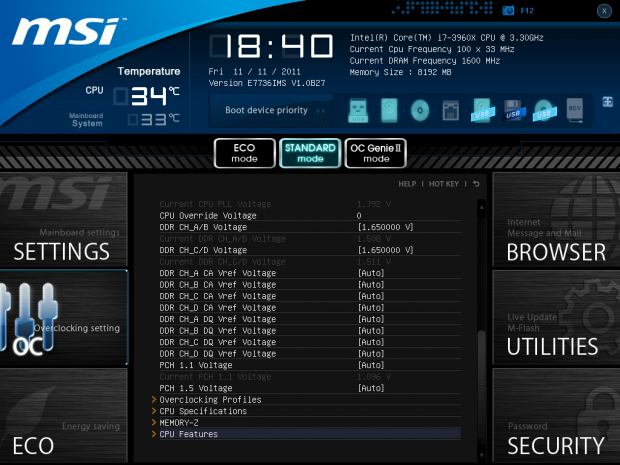
Task: Select the 'PCH 1.5 Voltage' row label
Action: pos(196,388)
